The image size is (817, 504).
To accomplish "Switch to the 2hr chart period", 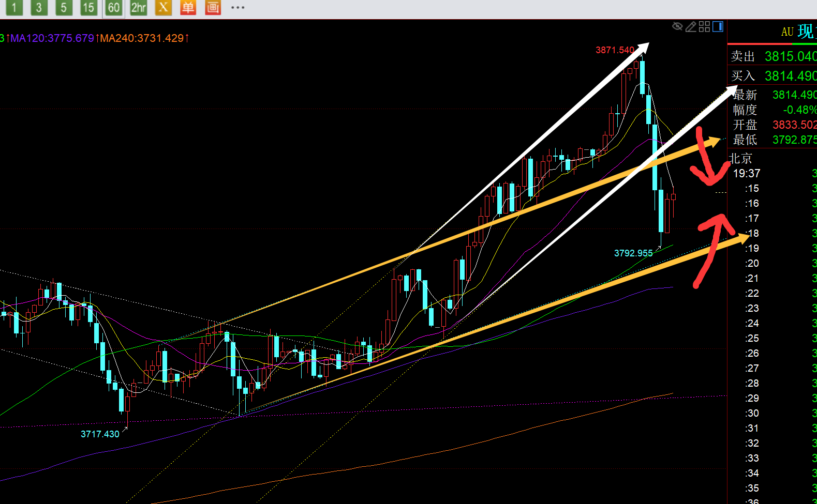I will point(138,8).
